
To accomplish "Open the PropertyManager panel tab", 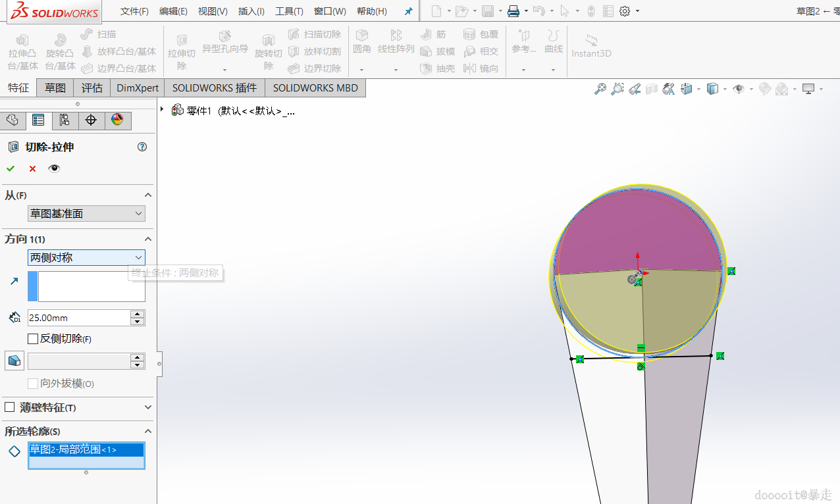I will point(38,120).
